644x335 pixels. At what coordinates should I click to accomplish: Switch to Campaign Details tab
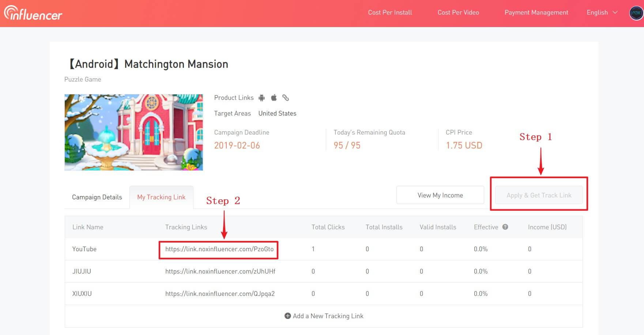click(x=97, y=197)
